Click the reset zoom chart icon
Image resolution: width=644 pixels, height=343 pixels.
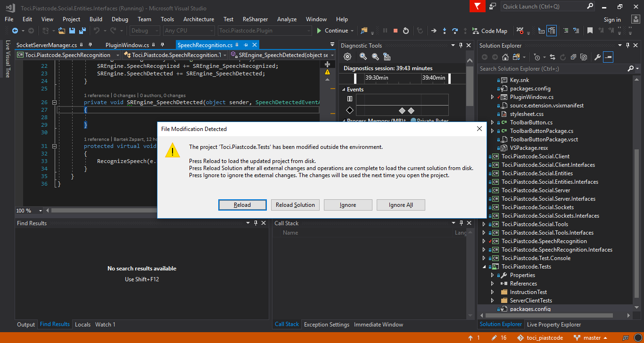tap(387, 57)
